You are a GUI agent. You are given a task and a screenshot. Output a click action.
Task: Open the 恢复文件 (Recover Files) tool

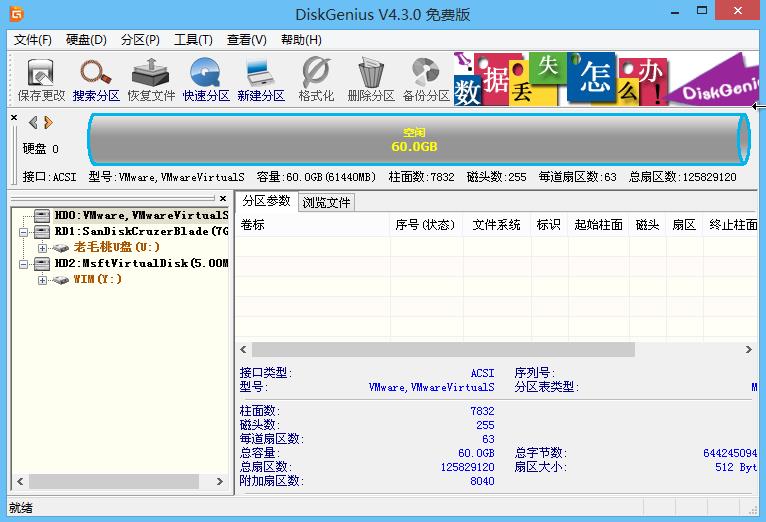pos(151,80)
